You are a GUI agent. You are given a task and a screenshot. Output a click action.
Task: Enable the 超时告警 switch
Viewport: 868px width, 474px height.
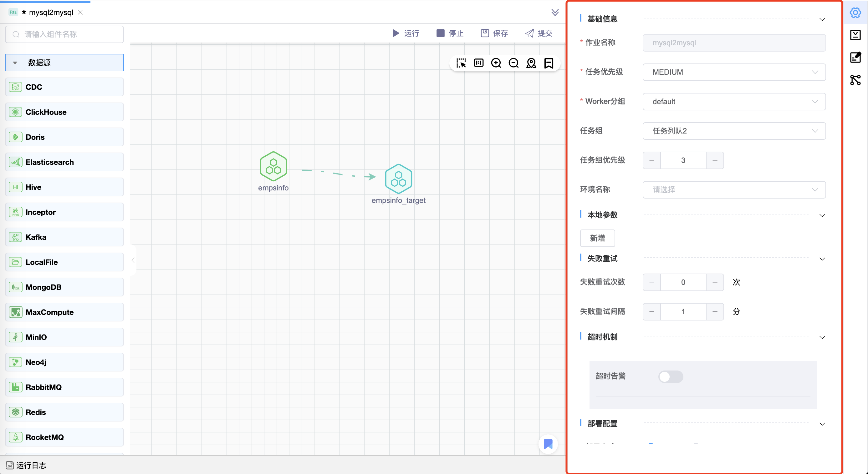(x=671, y=376)
